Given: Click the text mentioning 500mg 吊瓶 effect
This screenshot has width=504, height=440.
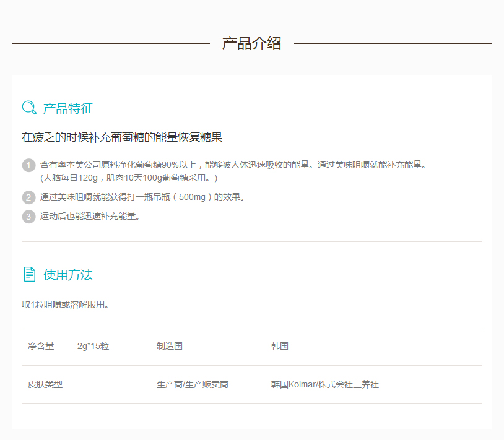Looking at the screenshot, I should point(142,197).
